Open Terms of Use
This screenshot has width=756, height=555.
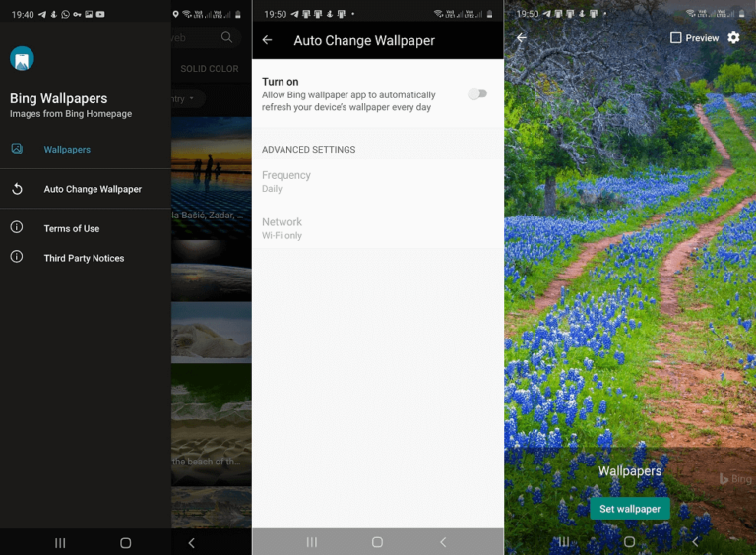point(86,228)
